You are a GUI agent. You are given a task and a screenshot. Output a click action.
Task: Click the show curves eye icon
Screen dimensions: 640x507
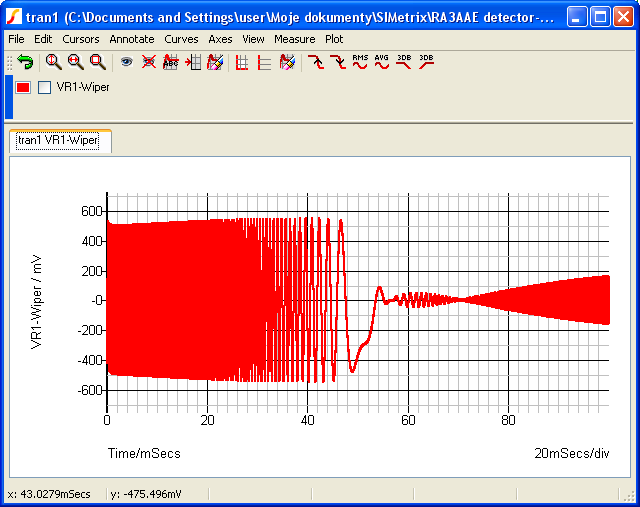point(126,62)
